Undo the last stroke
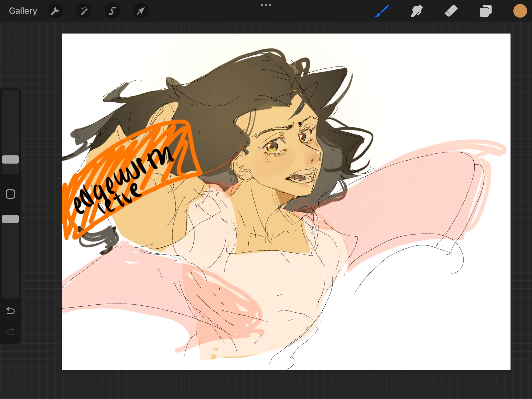 click(10, 310)
